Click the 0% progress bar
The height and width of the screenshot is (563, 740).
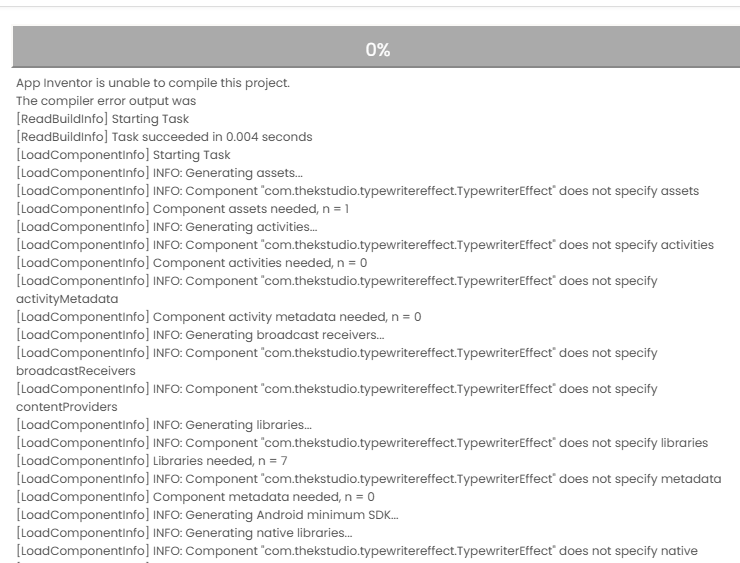click(x=370, y=49)
